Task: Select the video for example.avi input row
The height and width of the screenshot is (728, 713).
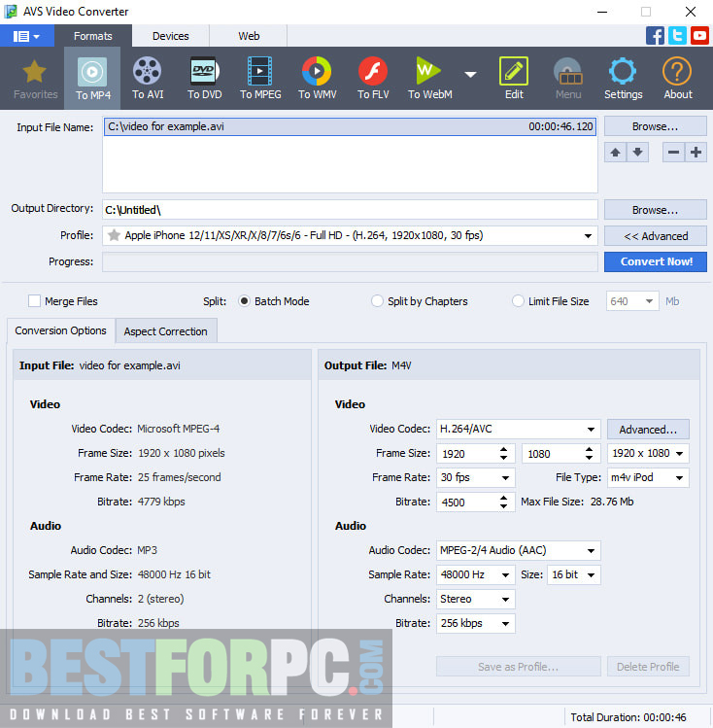Action: [x=350, y=126]
